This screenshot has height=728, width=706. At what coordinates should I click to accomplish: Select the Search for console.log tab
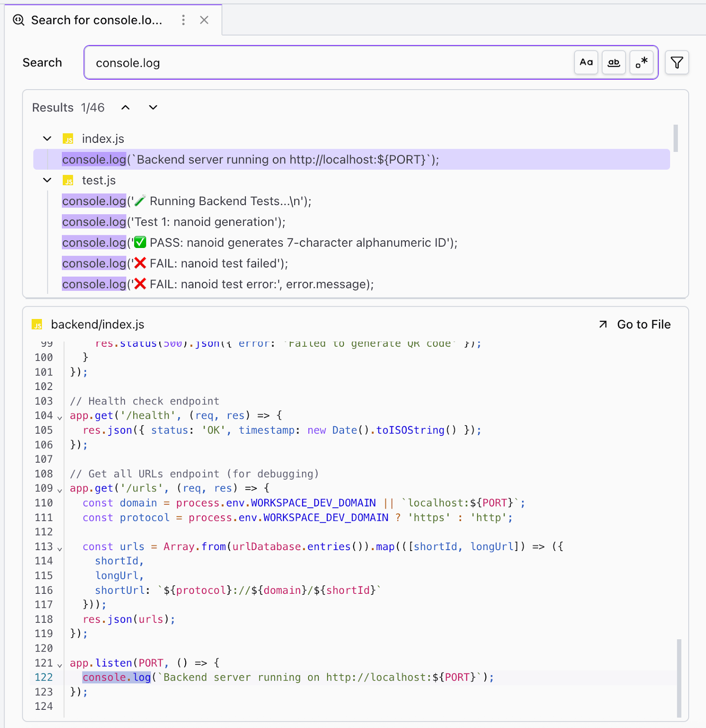[x=96, y=20]
